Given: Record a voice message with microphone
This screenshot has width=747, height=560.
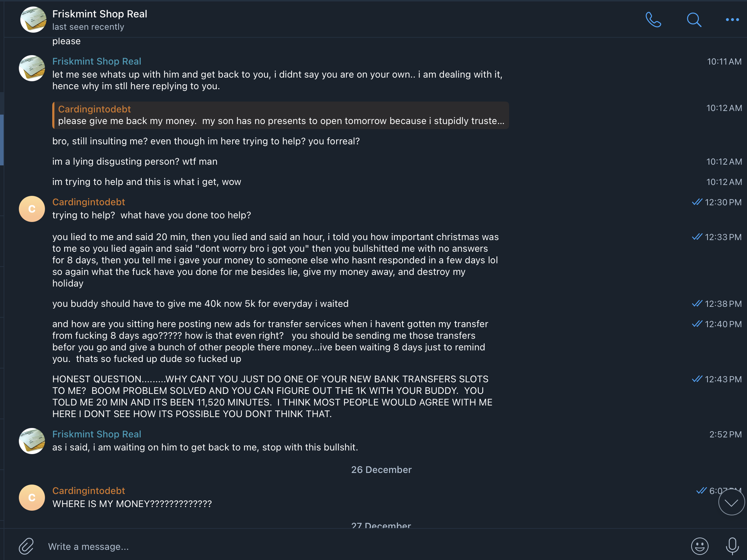Looking at the screenshot, I should click(732, 546).
